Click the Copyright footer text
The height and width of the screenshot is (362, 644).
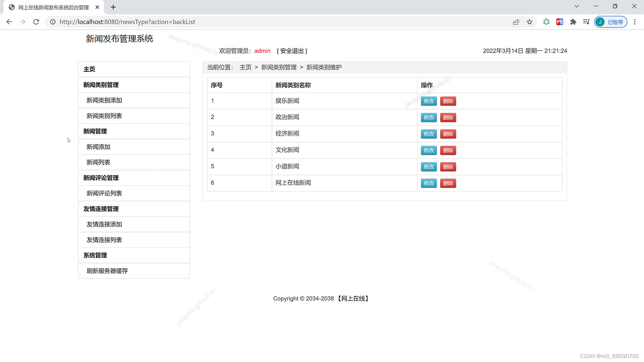(x=321, y=299)
